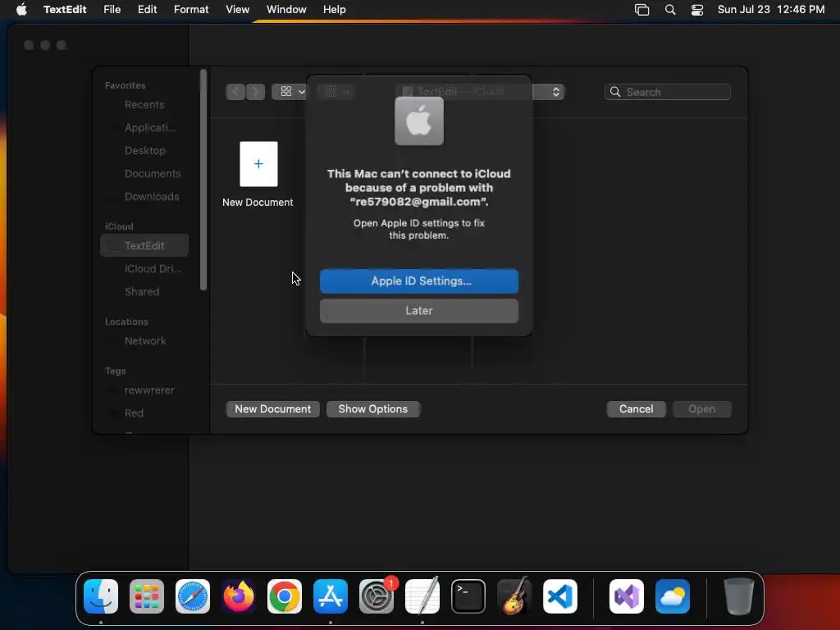Open Visual Studio Code in the Dock
The width and height of the screenshot is (840, 630).
tap(559, 596)
